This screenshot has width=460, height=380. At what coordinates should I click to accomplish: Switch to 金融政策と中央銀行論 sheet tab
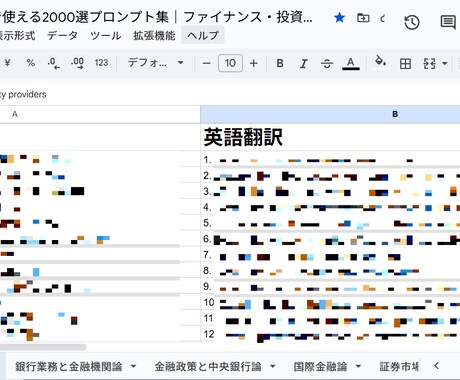coord(208,366)
